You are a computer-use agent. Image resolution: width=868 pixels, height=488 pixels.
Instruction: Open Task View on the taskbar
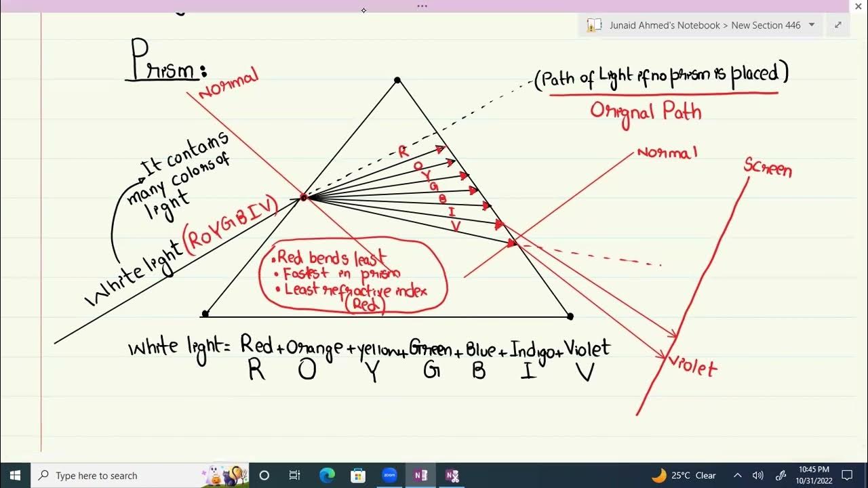tap(294, 475)
